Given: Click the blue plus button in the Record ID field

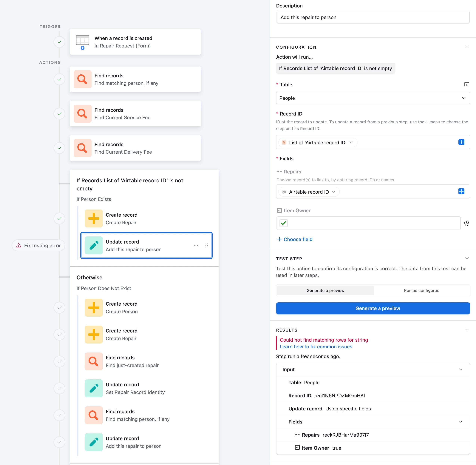Looking at the screenshot, I should (461, 142).
